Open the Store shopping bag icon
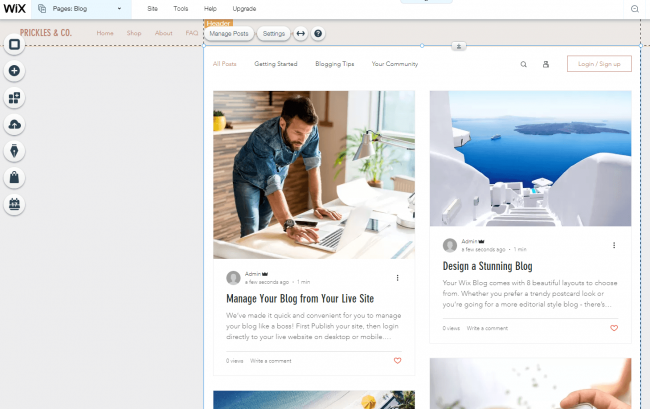Viewport: 650px width, 409px height. (x=15, y=177)
